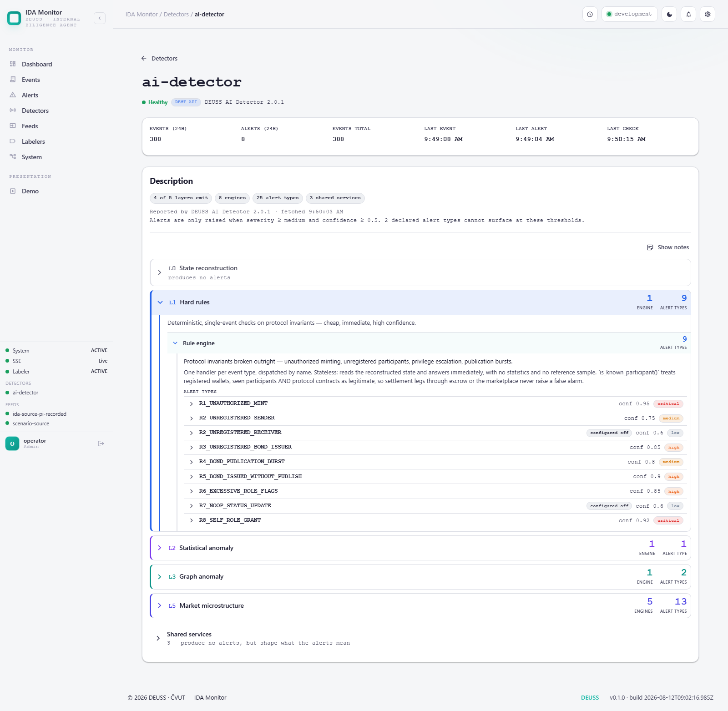The height and width of the screenshot is (711, 728).
Task: Expand the L2 Statistical anomaly layer
Action: (420, 548)
